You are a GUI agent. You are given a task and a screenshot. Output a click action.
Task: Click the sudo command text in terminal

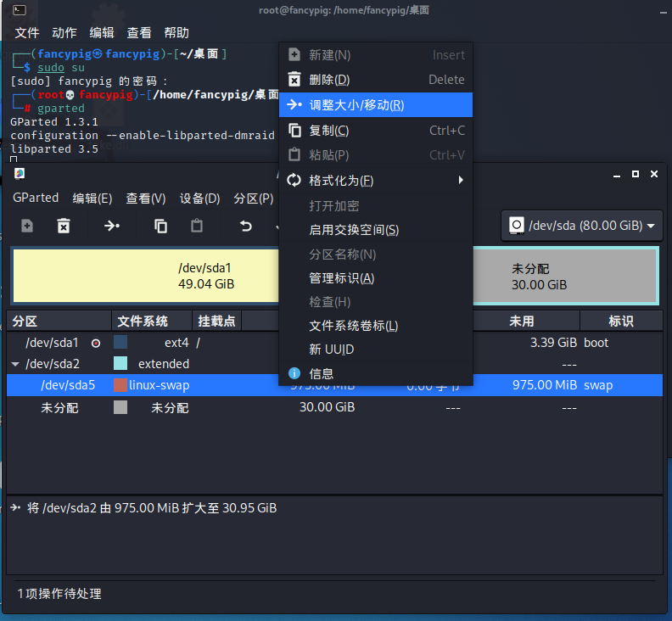[x=51, y=67]
